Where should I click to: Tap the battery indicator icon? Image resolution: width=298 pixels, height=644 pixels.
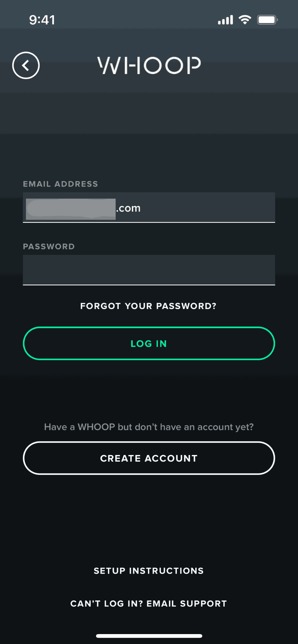click(x=267, y=20)
